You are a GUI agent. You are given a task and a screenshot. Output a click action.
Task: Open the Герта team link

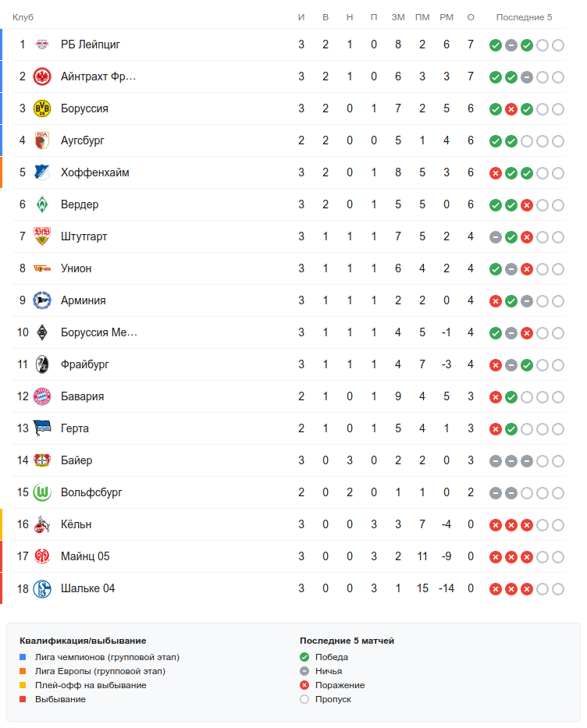coord(75,428)
